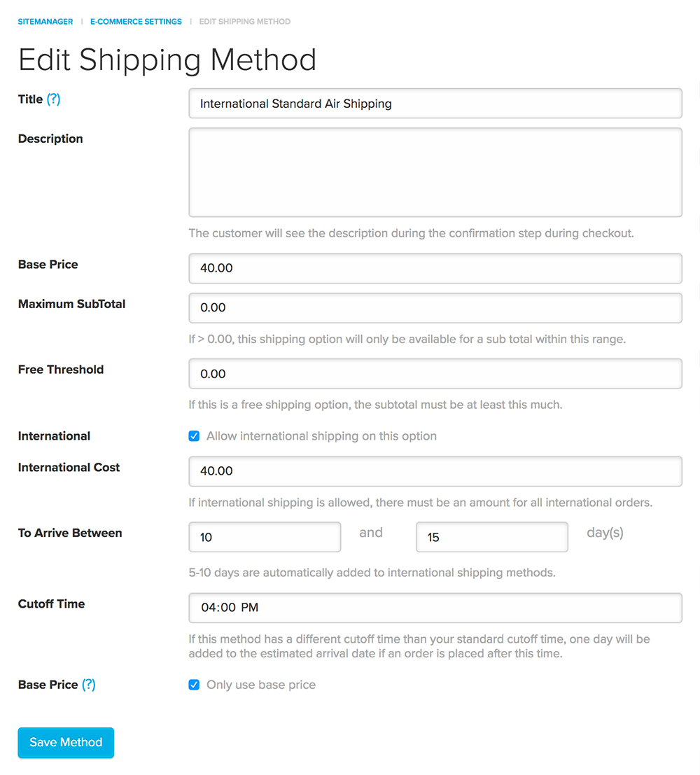Click the Maximum SubTotal field
Screen dimensions: 700x775
[x=435, y=308]
